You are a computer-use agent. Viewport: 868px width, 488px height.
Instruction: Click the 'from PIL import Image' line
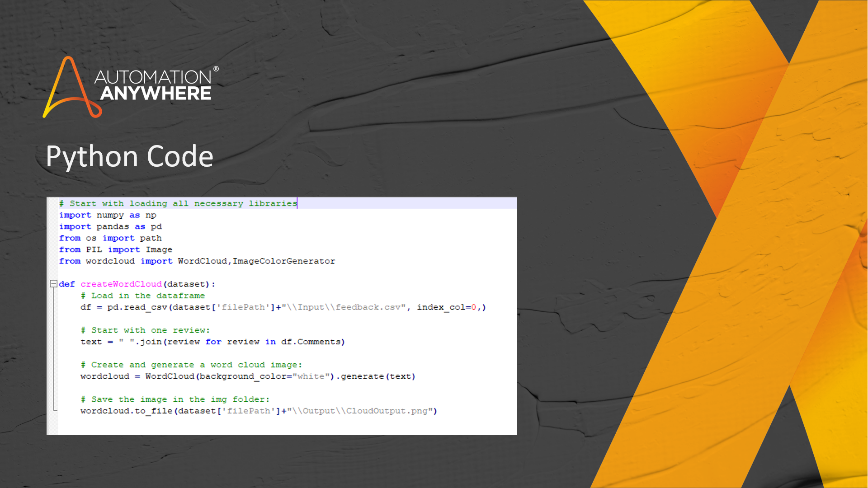pyautogui.click(x=116, y=250)
